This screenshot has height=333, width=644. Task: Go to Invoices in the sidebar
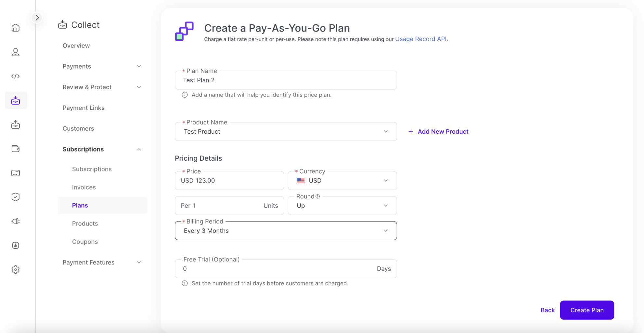[84, 187]
